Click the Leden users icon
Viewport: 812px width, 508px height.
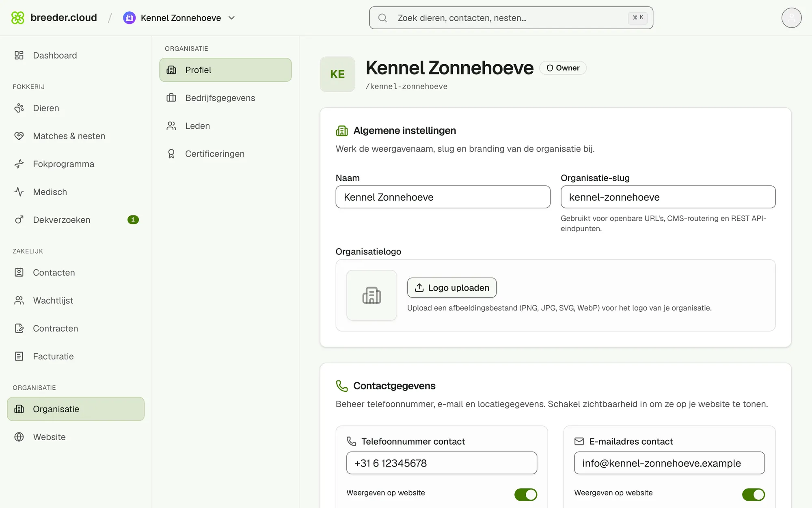click(x=171, y=126)
